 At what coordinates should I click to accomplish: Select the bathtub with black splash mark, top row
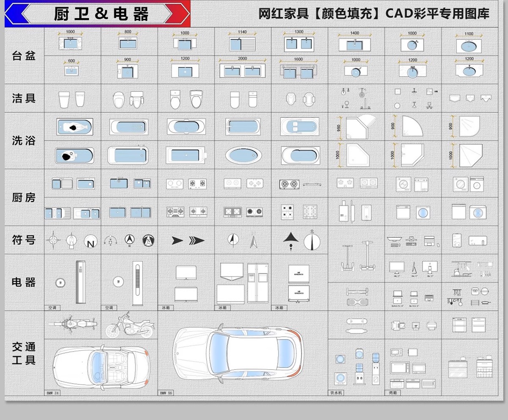[75, 127]
